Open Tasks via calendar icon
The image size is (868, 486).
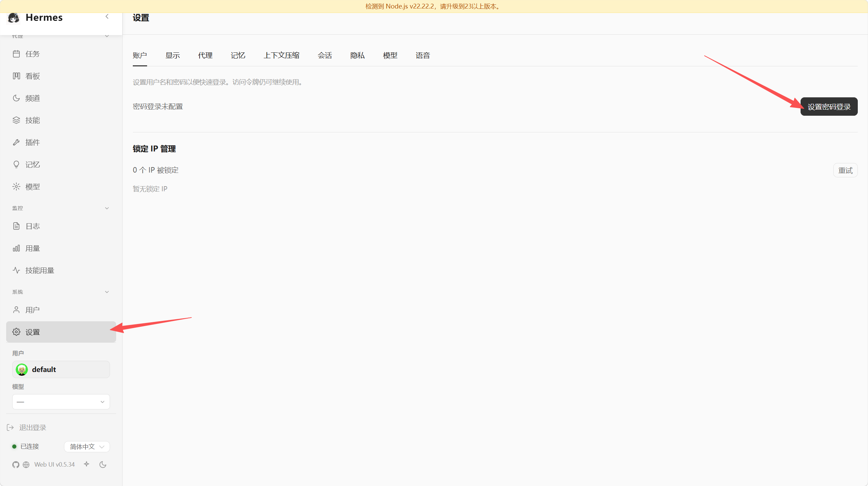(16, 54)
